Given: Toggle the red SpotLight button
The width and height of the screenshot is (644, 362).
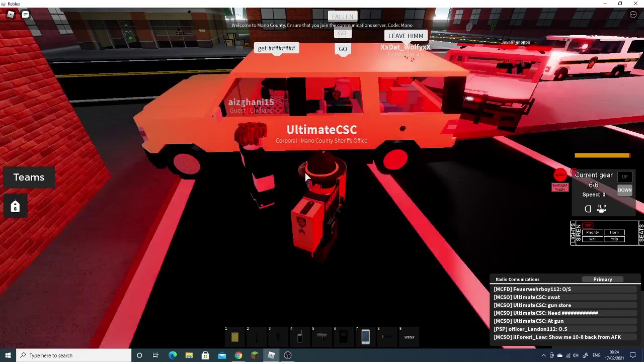Looking at the screenshot, I should point(560,175).
